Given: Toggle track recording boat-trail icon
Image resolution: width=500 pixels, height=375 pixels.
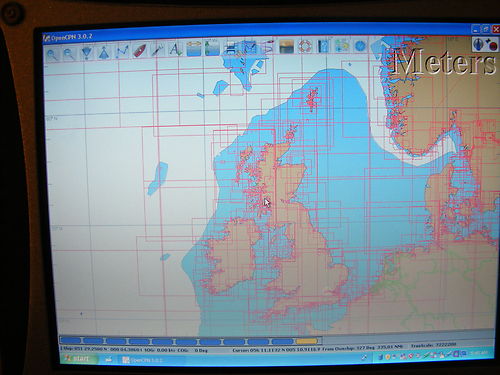Looking at the screenshot, I should tap(268, 46).
